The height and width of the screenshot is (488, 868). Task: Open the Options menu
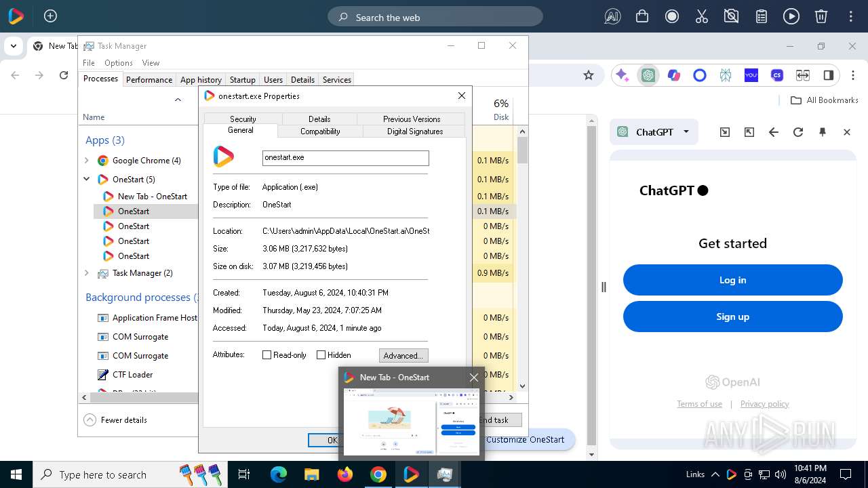click(x=119, y=62)
